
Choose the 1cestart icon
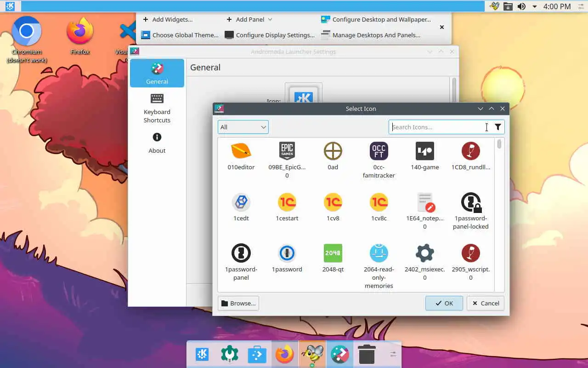[x=287, y=207]
